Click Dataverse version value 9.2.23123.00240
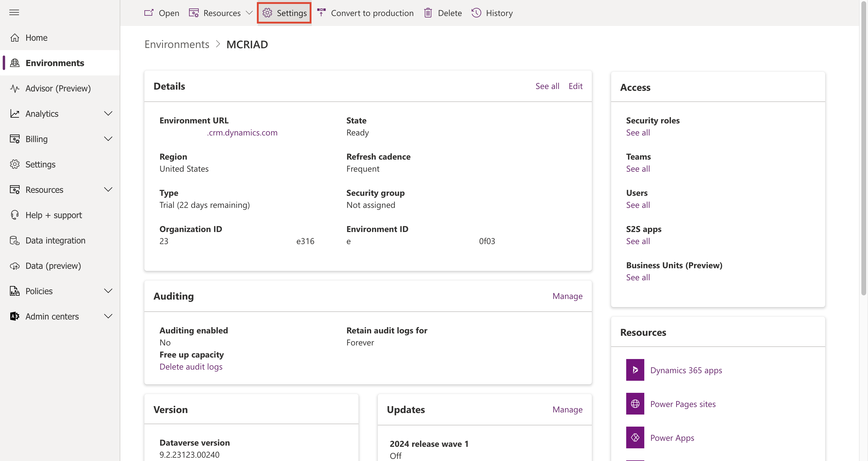 (x=189, y=455)
